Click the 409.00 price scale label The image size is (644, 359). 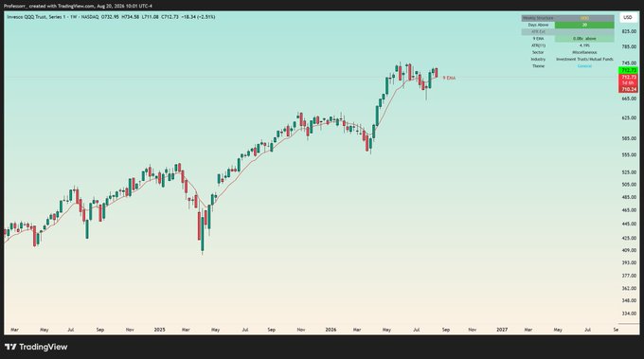(629, 250)
